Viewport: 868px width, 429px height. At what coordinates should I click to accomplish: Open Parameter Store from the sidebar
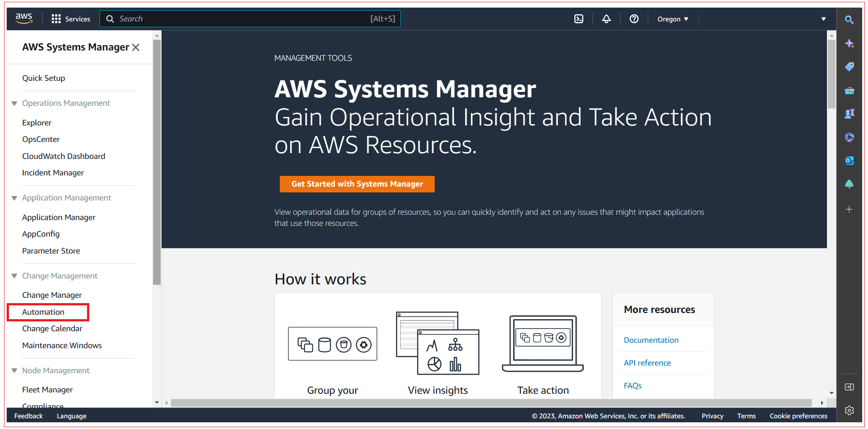coord(51,250)
